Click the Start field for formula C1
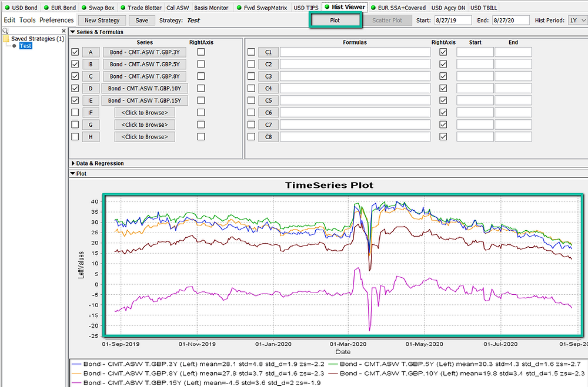The image size is (588, 387). [x=475, y=52]
